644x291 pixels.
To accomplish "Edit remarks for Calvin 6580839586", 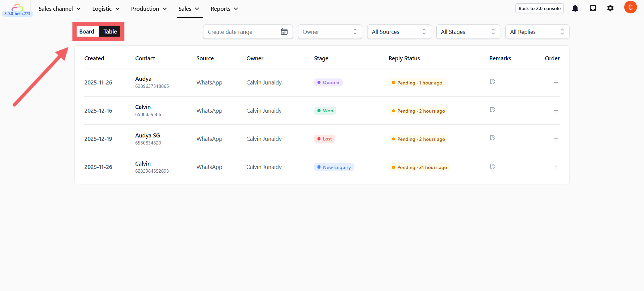I will coord(492,110).
